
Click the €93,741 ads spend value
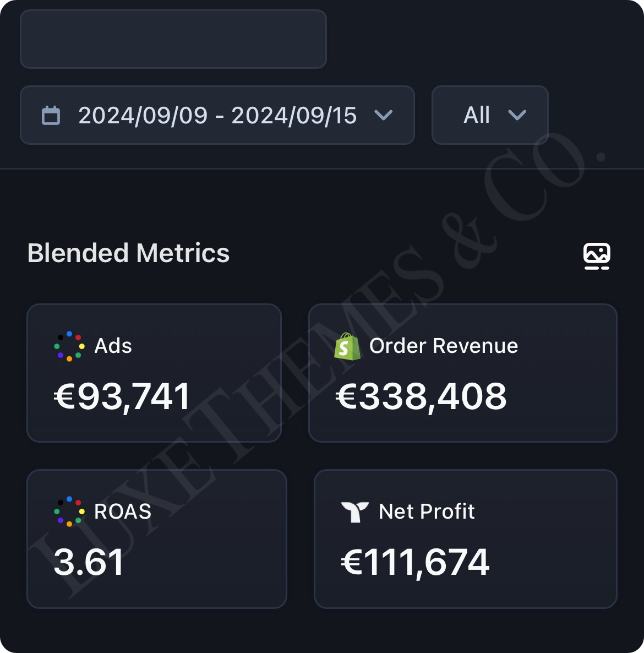click(122, 398)
